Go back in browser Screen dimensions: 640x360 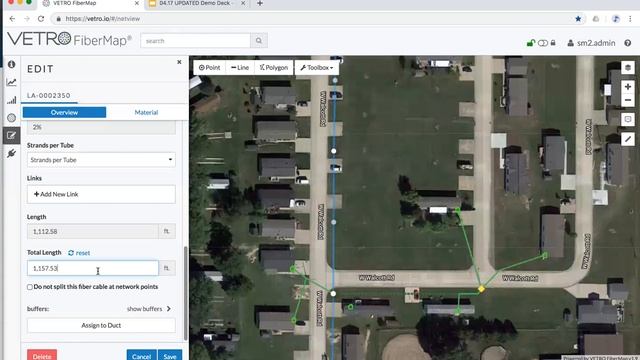[12, 19]
